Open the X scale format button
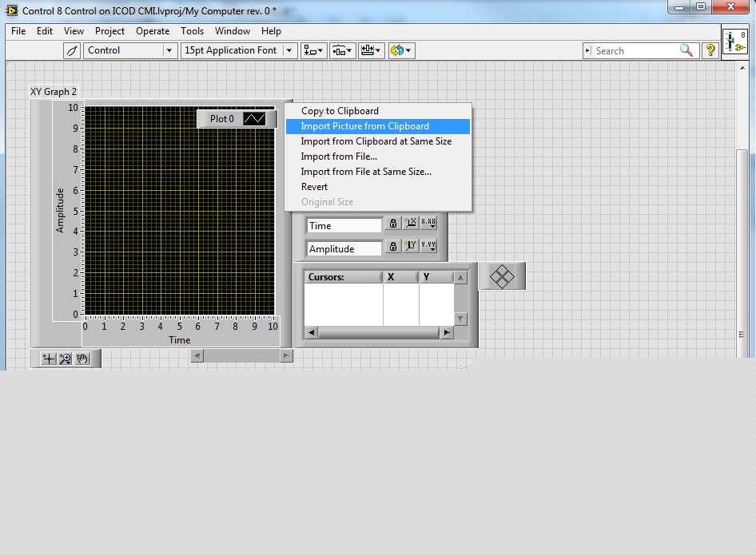Screen dimensions: 756x555 (428, 223)
